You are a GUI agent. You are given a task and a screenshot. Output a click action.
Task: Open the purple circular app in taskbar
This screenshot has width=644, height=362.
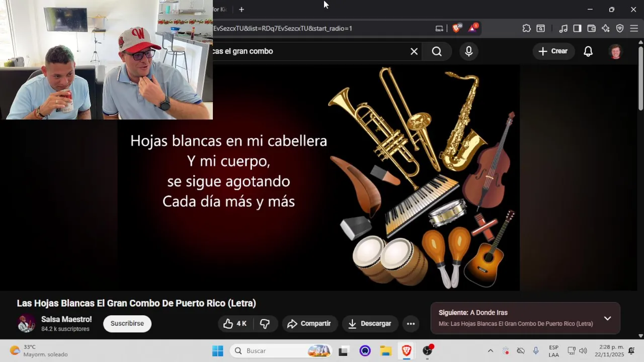coord(365,351)
